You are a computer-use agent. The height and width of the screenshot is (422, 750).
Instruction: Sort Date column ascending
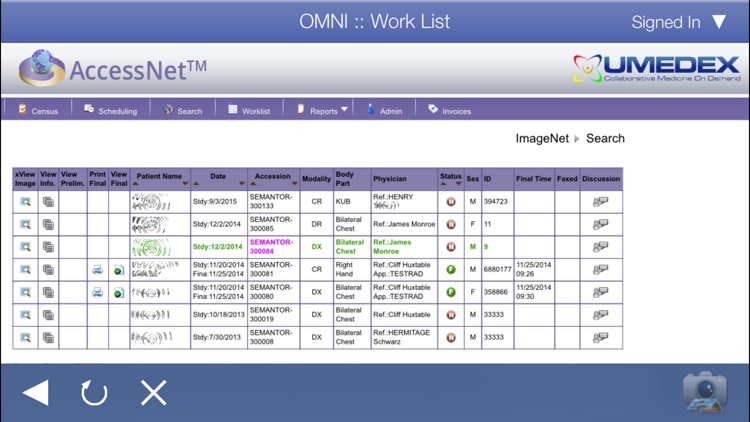click(196, 184)
